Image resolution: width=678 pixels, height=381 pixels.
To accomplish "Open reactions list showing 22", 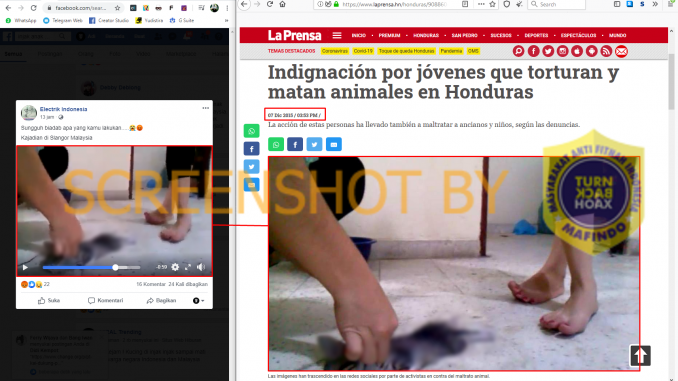I will tap(35, 284).
